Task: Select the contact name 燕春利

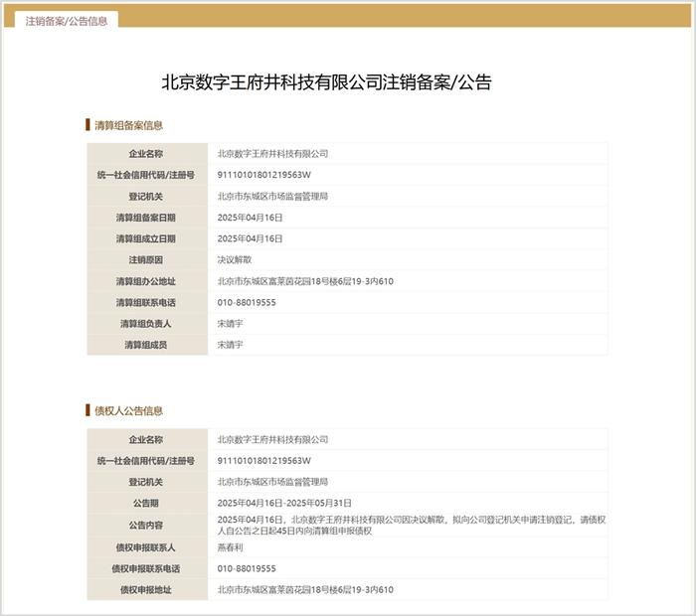Action: point(230,547)
